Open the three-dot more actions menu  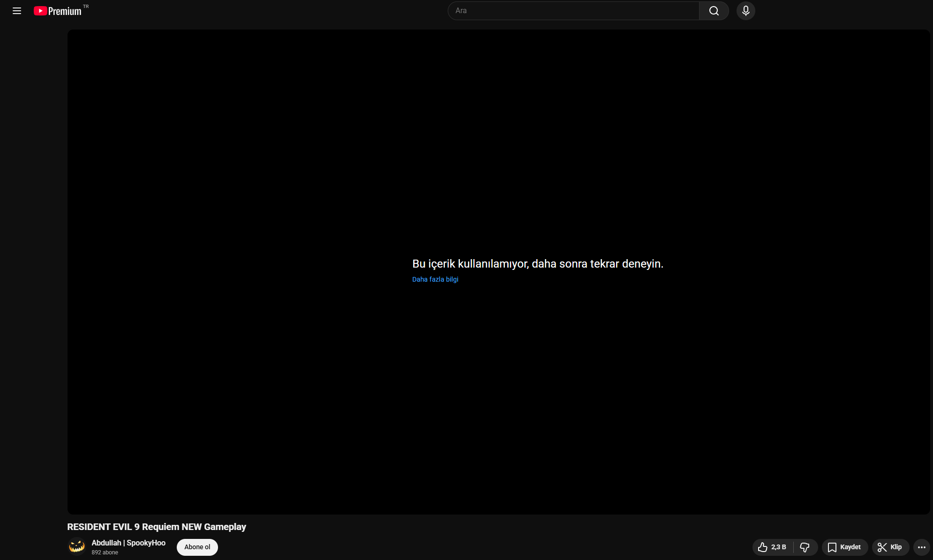[921, 547]
